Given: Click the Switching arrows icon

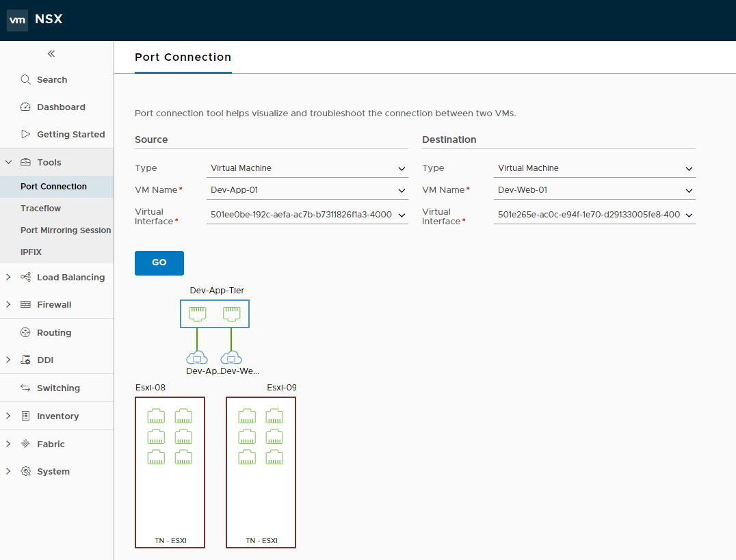Looking at the screenshot, I should [x=26, y=388].
